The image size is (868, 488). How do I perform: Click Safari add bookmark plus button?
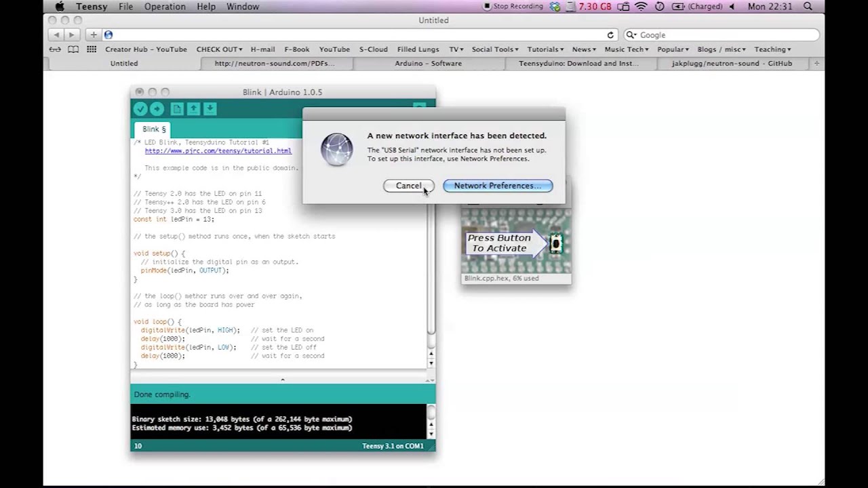(x=94, y=35)
